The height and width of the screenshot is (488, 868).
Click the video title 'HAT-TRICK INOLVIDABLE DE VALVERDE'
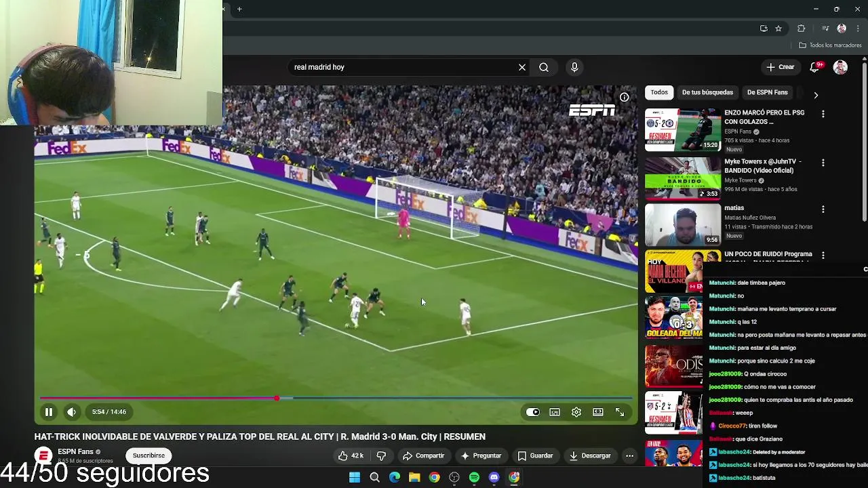pyautogui.click(x=260, y=436)
